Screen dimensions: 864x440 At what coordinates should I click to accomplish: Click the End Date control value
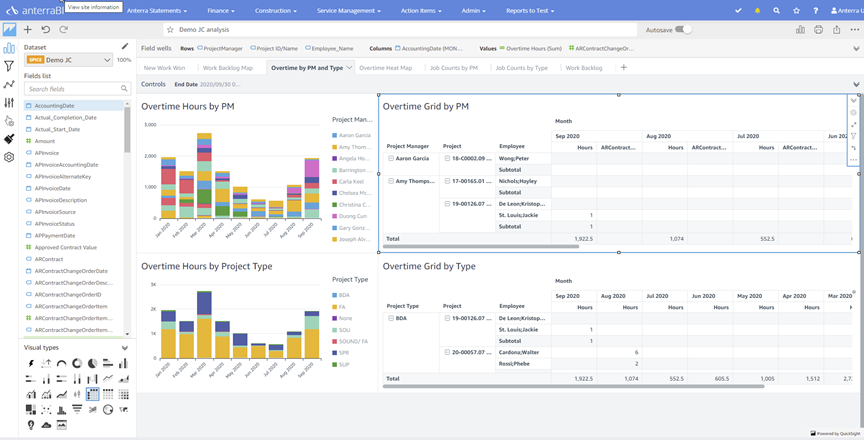[x=219, y=84]
